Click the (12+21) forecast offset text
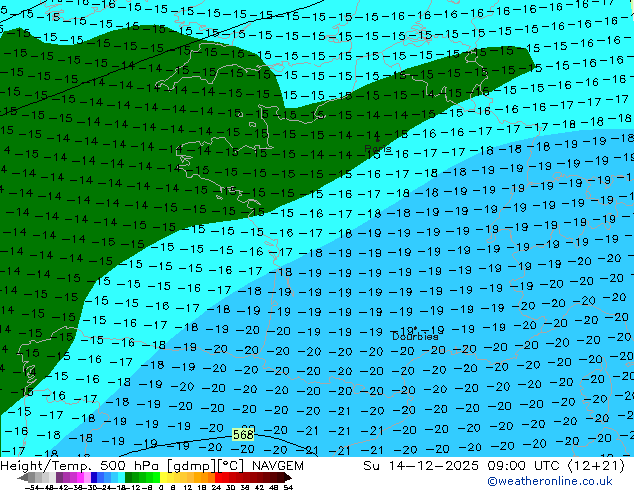Image resolution: width=634 pixels, height=490 pixels. point(596,466)
